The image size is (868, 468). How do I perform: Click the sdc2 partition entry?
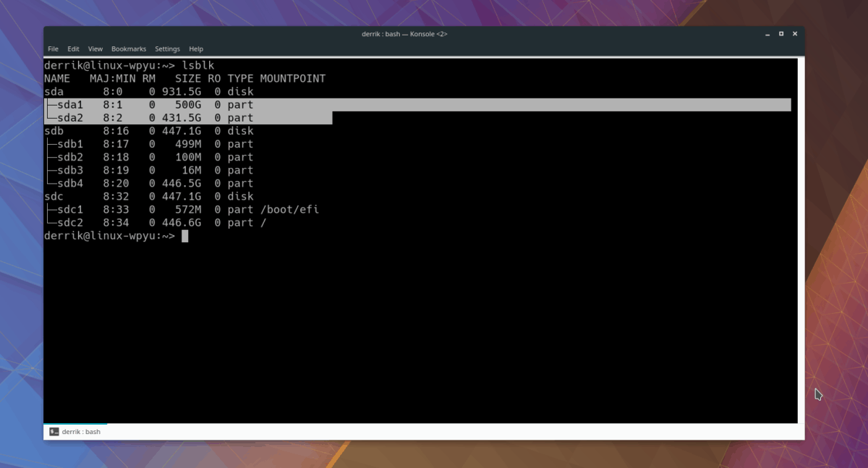70,223
